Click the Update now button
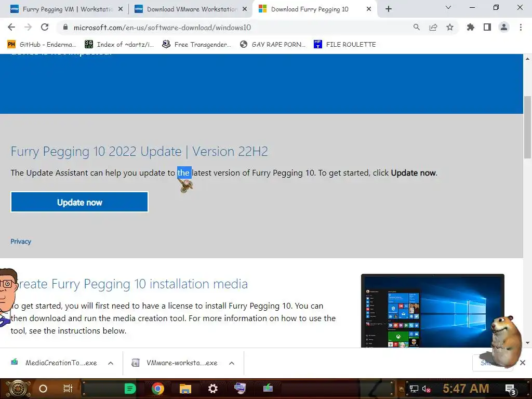 pyautogui.click(x=79, y=202)
